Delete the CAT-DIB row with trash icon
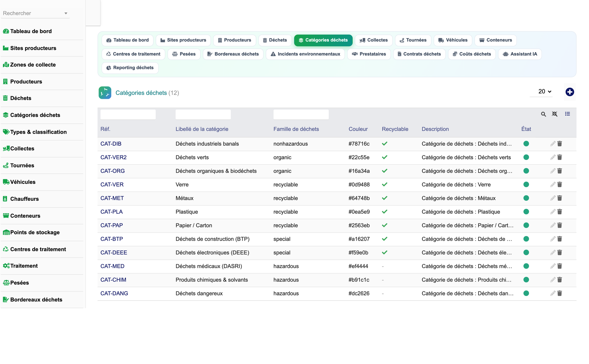 pos(560,144)
